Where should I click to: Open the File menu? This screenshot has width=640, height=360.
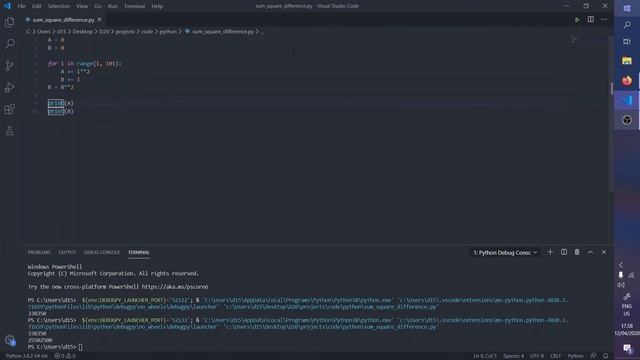[21, 6]
